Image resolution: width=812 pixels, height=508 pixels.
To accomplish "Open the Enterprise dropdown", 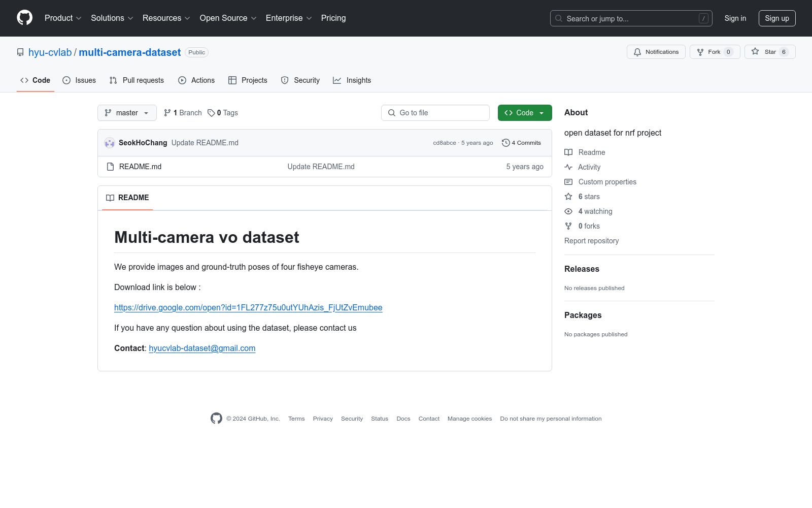I will (289, 18).
